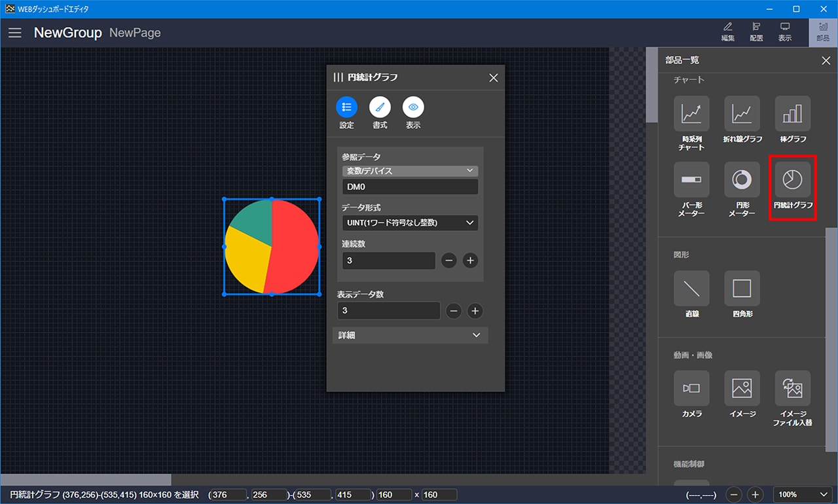Screen dimensions: 838x504
Task: Choose the 円形メーター part icon
Action: (742, 180)
